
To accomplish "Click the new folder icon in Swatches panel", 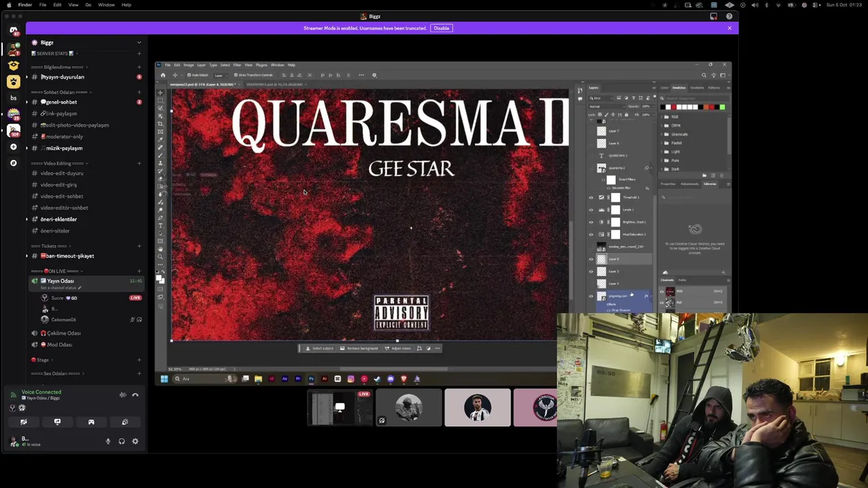I will (x=705, y=176).
